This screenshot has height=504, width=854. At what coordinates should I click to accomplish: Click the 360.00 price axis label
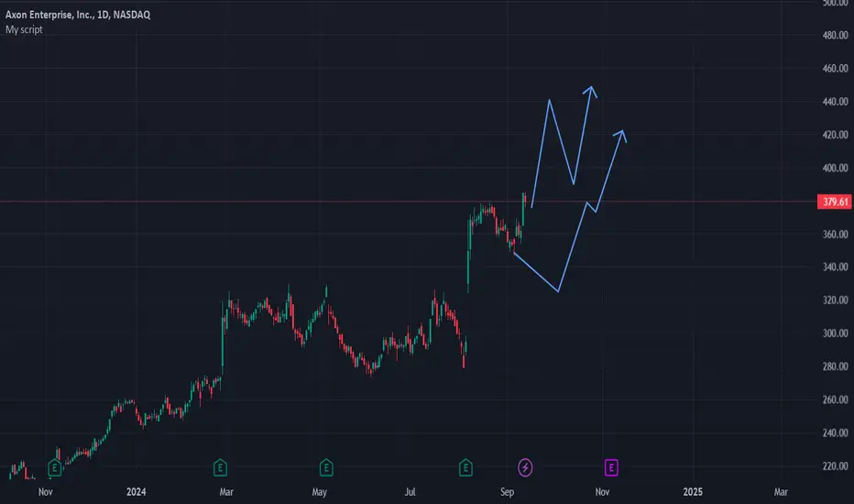[835, 235]
